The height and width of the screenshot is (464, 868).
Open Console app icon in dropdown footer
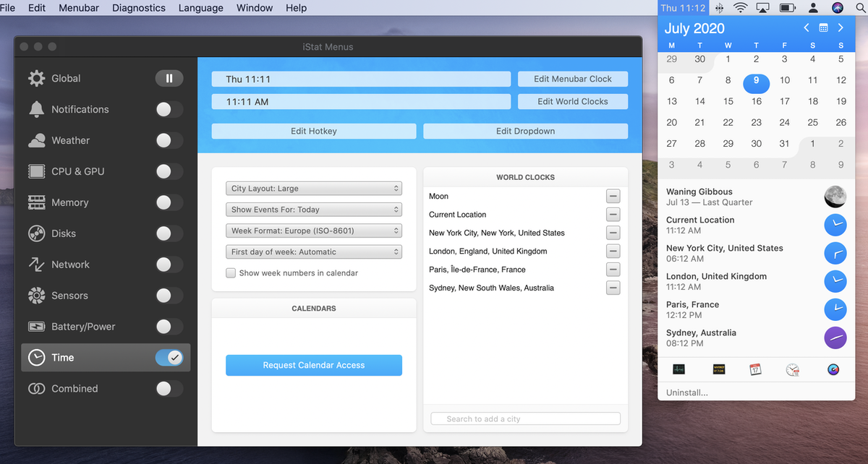click(x=719, y=369)
